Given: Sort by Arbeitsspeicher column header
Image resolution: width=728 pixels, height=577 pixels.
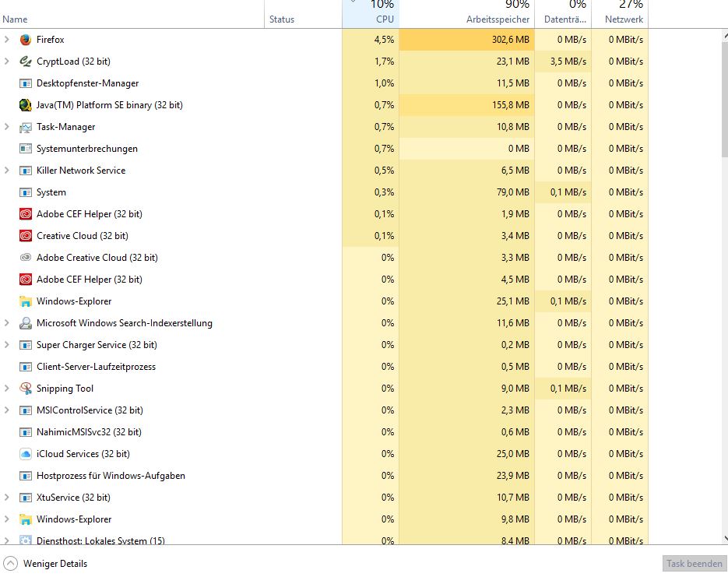Looking at the screenshot, I should [466, 14].
